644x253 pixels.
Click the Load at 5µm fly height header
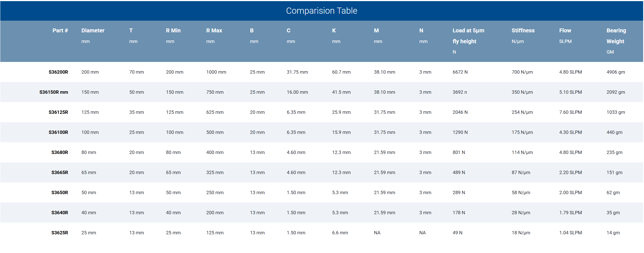coord(468,36)
